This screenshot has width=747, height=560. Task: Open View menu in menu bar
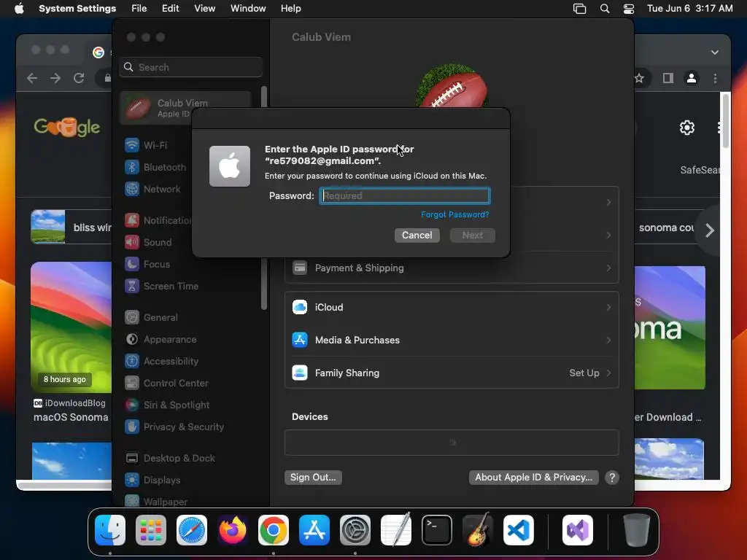[x=204, y=9]
